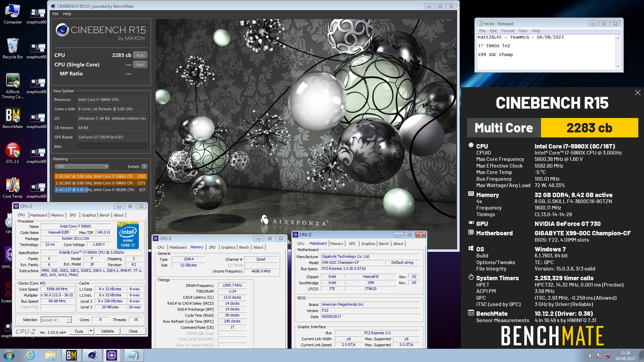The height and width of the screenshot is (362, 644).
Task: Click the Intel Core i7 logo in CPU-Z
Action: 128,235
